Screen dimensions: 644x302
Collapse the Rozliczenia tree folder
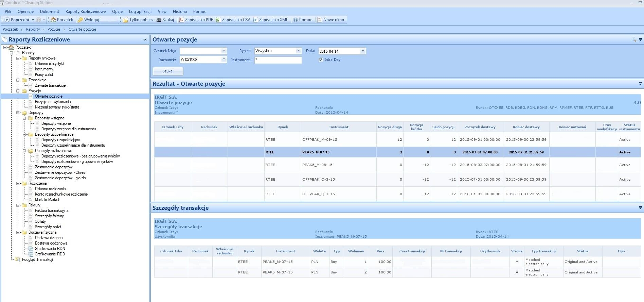coord(18,183)
